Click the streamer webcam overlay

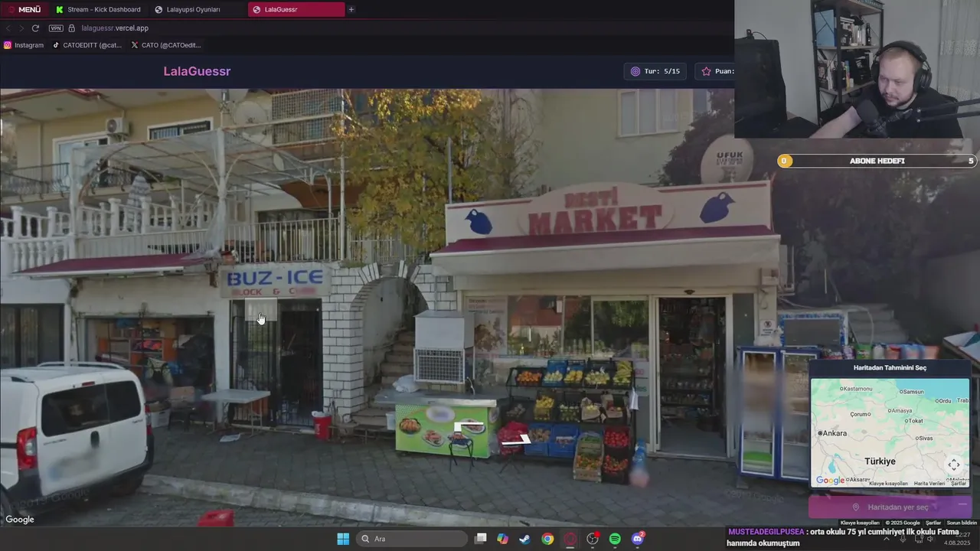point(857,69)
